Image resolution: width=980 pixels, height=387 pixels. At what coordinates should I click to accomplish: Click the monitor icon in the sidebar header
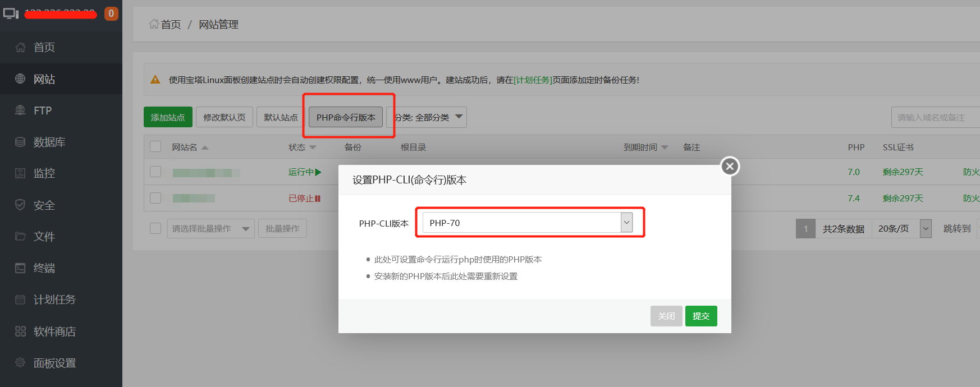pos(11,13)
